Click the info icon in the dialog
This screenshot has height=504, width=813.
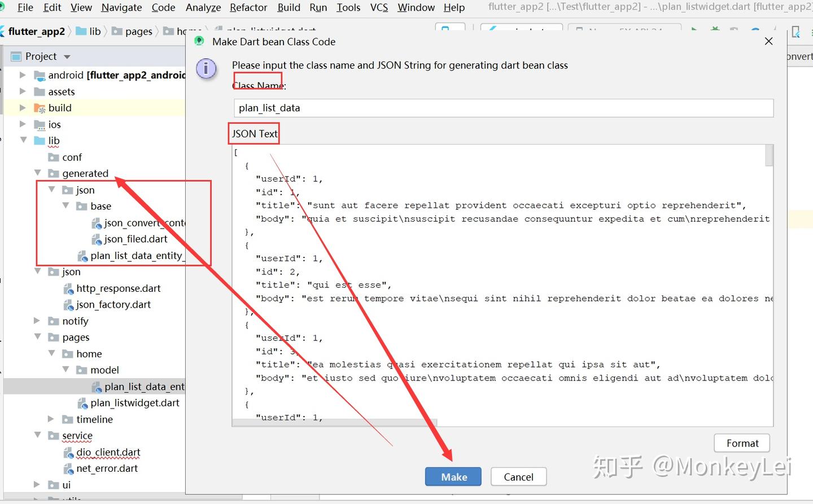tap(207, 69)
